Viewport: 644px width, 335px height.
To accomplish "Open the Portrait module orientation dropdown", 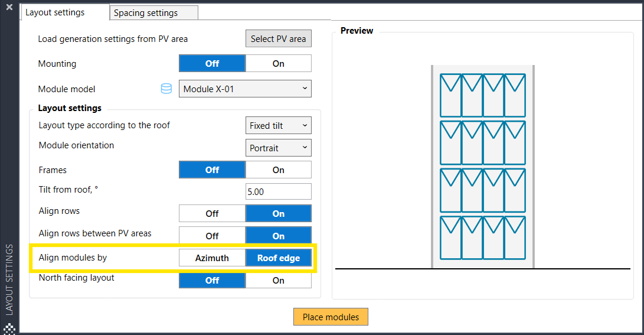I will pos(279,148).
